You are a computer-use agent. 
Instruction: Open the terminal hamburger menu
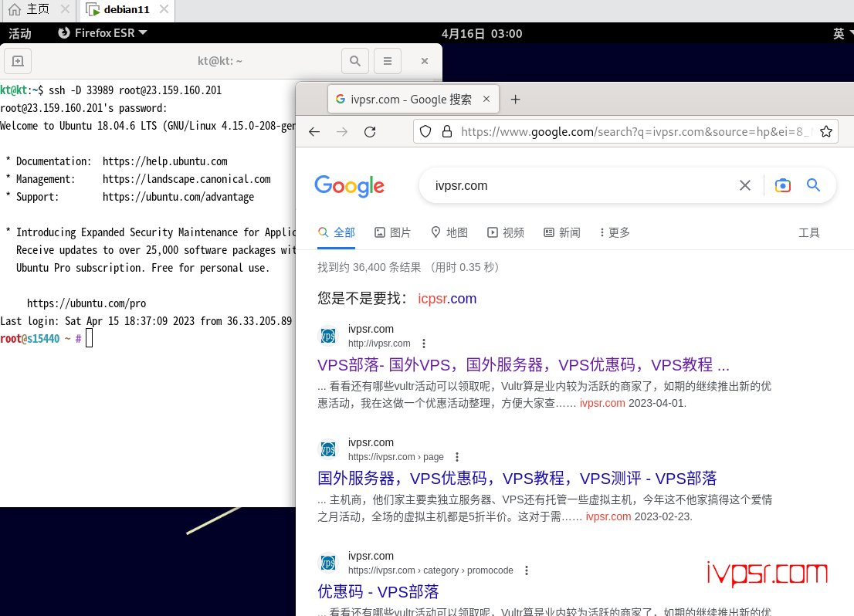click(388, 61)
